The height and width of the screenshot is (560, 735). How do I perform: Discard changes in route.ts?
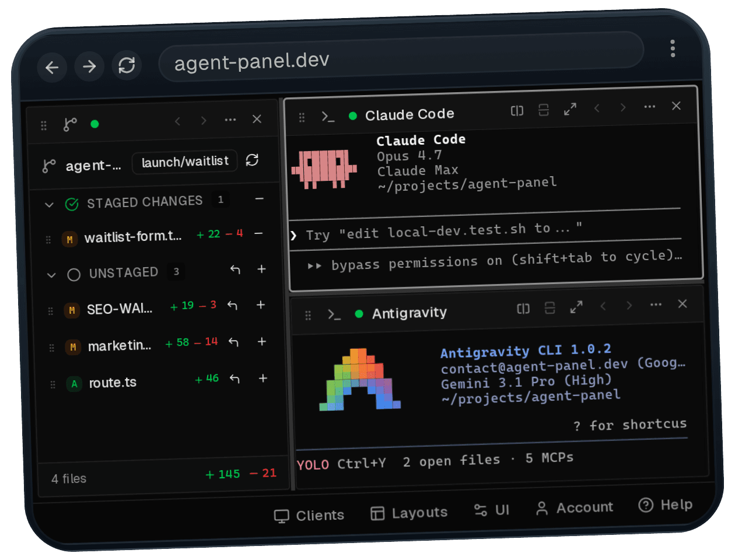point(235,379)
